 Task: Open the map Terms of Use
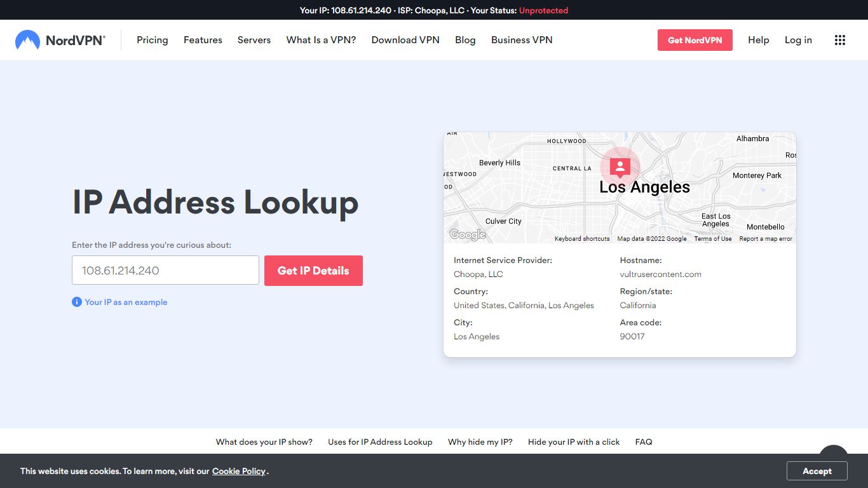(713, 239)
